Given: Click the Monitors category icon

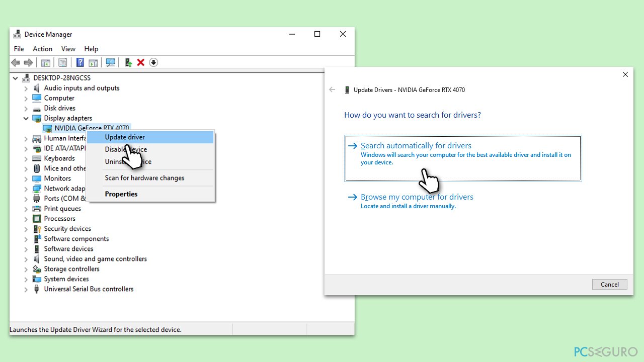Looking at the screenshot, I should pos(37,178).
